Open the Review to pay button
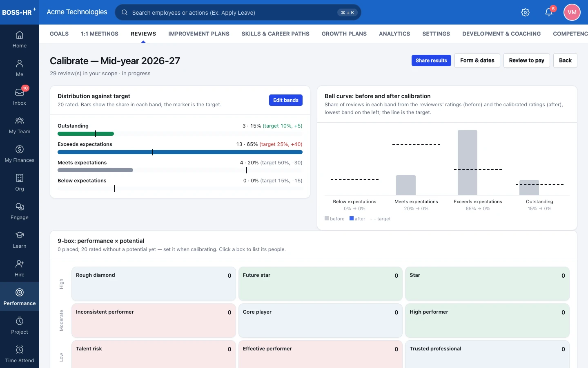Image resolution: width=588 pixels, height=368 pixels. click(527, 61)
